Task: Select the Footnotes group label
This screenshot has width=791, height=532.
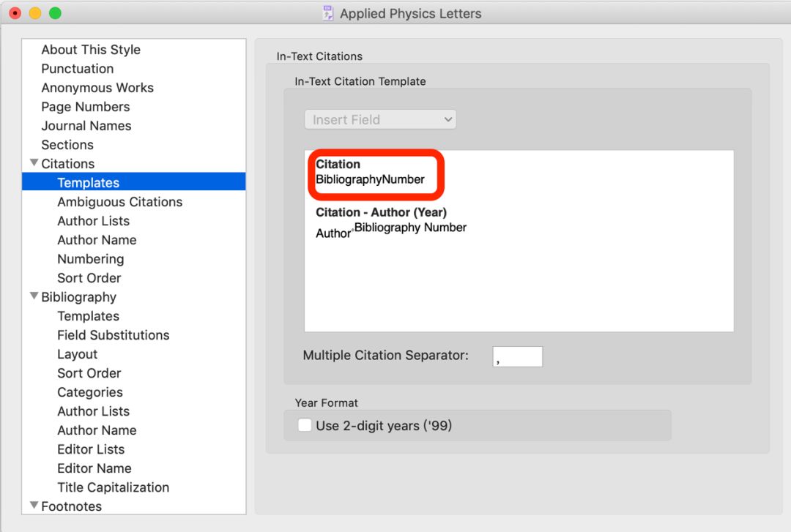Action: (71, 506)
